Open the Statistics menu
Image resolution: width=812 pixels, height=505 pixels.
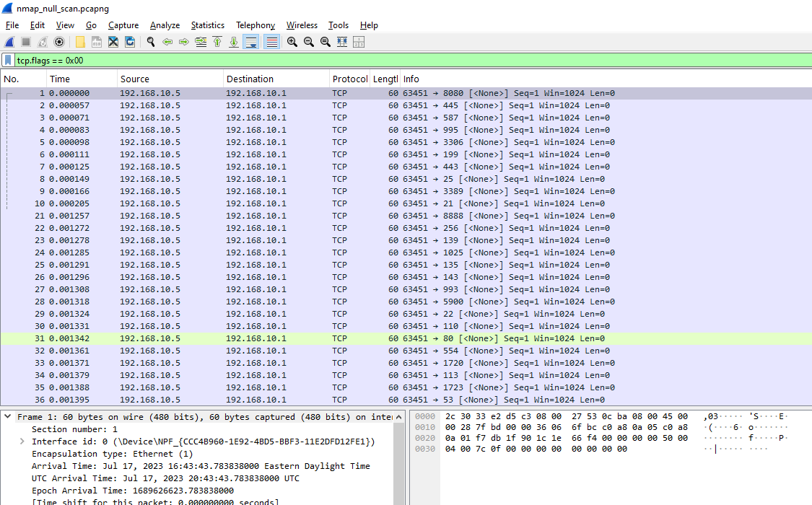(207, 25)
